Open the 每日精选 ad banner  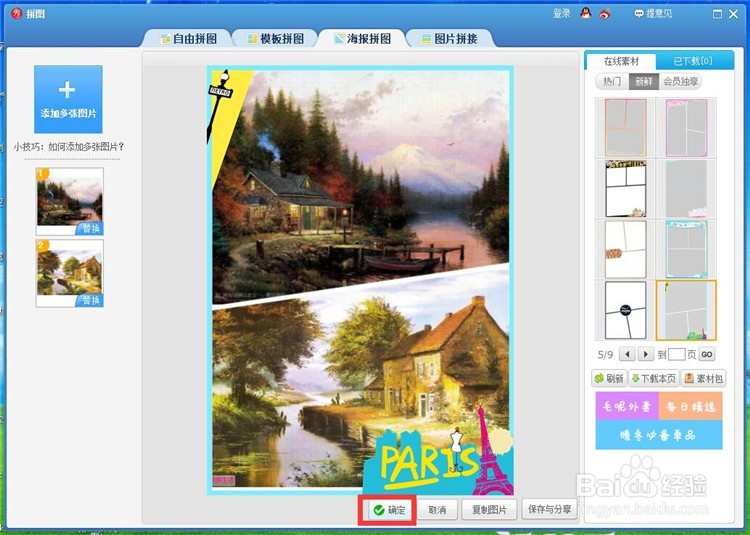coord(691,407)
